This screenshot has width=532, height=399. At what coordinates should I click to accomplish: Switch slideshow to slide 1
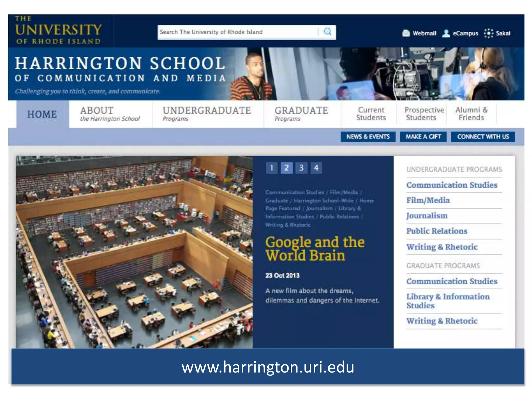coord(272,168)
